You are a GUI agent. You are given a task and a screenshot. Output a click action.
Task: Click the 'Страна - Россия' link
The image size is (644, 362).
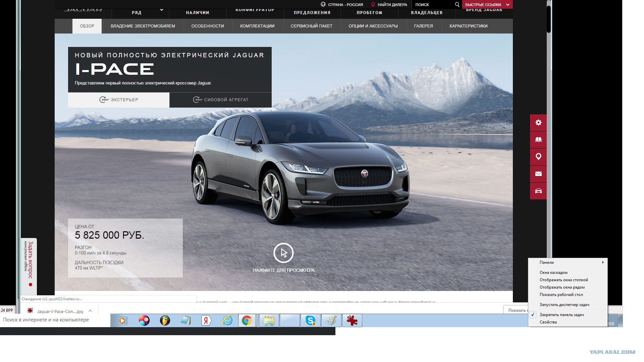[342, 5]
